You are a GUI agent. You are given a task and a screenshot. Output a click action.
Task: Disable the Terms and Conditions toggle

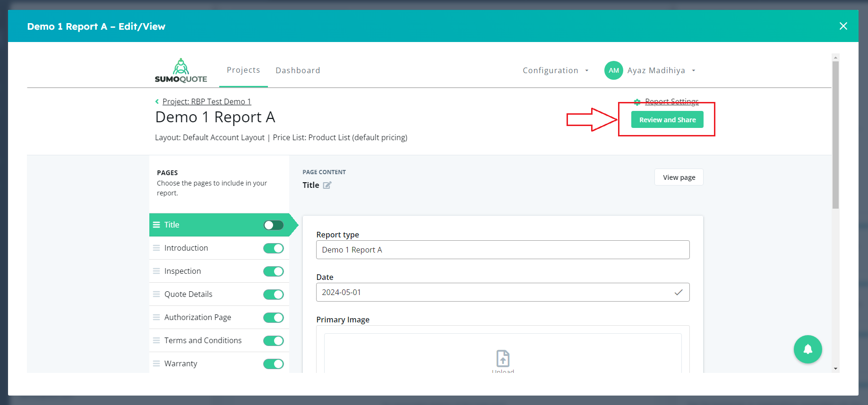click(x=274, y=341)
